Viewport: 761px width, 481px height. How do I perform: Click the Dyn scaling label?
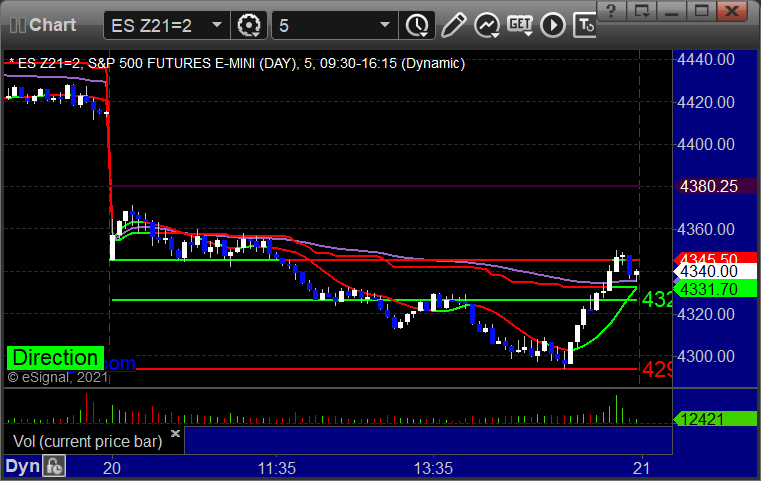22,466
